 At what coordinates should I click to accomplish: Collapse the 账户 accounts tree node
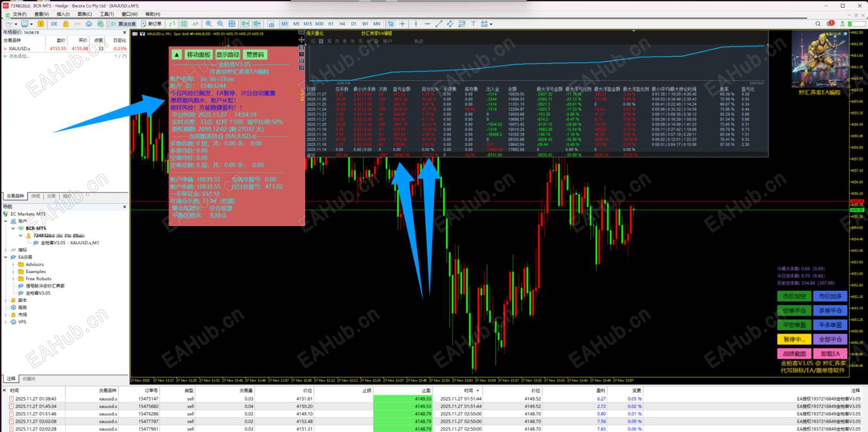tap(7, 221)
